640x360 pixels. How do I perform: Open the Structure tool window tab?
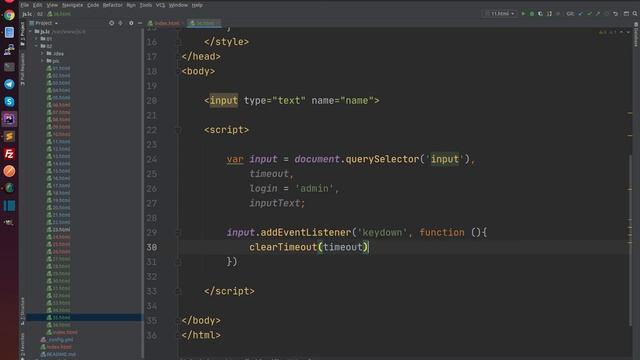22,311
